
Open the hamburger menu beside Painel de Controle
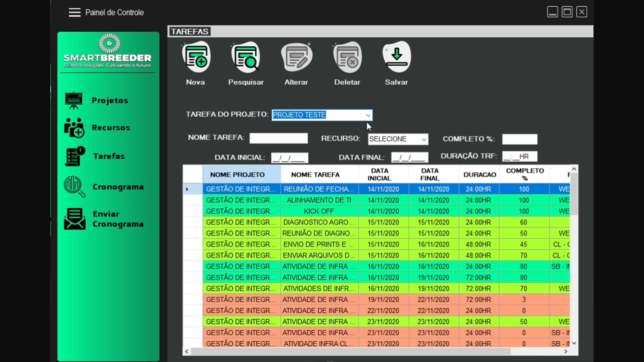pyautogui.click(x=74, y=12)
